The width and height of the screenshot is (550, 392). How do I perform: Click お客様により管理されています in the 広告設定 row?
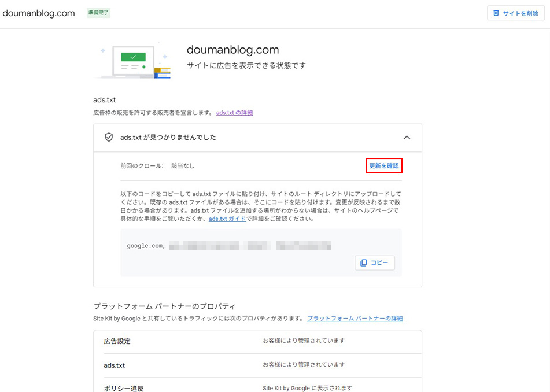coord(304,341)
